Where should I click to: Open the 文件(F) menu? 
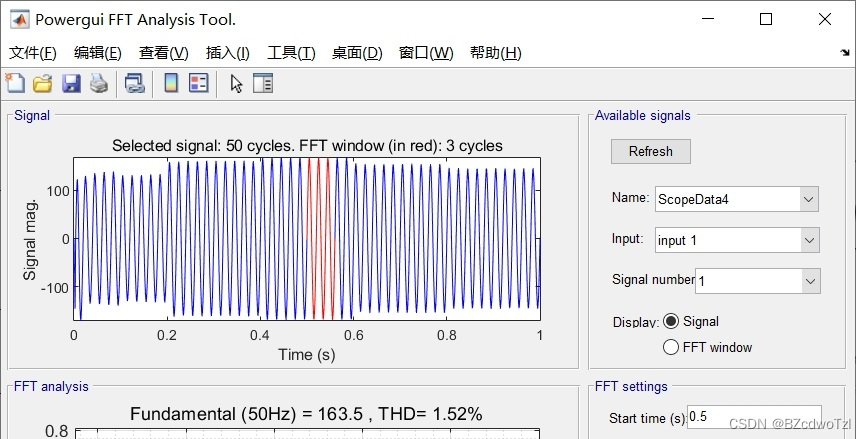[x=33, y=53]
